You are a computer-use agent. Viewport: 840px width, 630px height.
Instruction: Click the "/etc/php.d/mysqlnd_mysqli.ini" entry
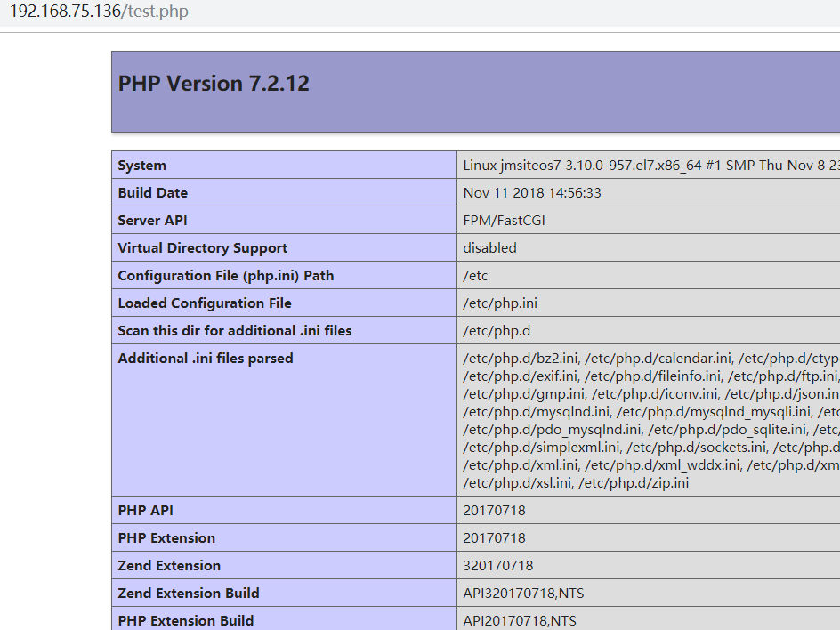713,411
